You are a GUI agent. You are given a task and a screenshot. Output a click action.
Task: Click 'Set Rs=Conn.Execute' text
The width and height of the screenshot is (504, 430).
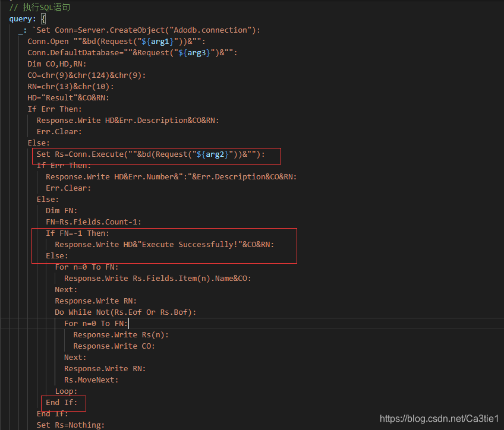click(x=80, y=154)
